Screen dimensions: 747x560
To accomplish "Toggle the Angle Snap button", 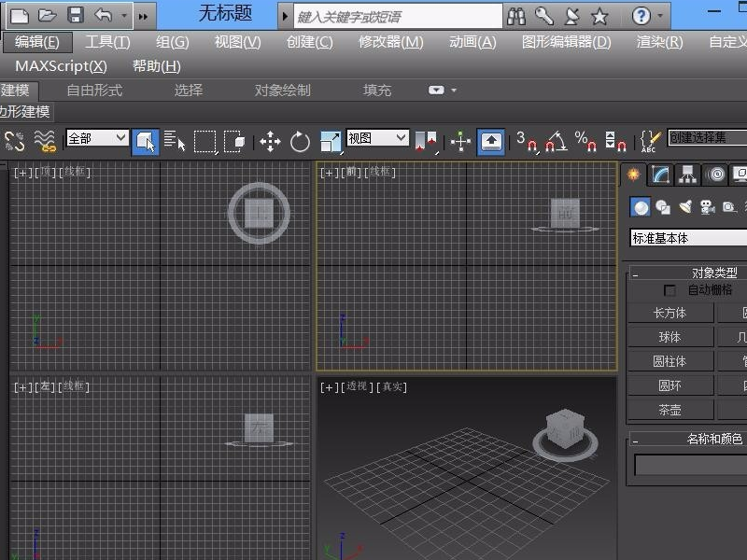I will pyautogui.click(x=556, y=142).
